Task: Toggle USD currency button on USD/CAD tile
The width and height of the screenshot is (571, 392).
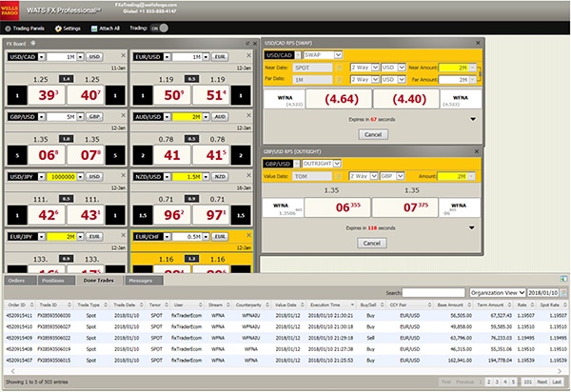Action: click(x=94, y=57)
